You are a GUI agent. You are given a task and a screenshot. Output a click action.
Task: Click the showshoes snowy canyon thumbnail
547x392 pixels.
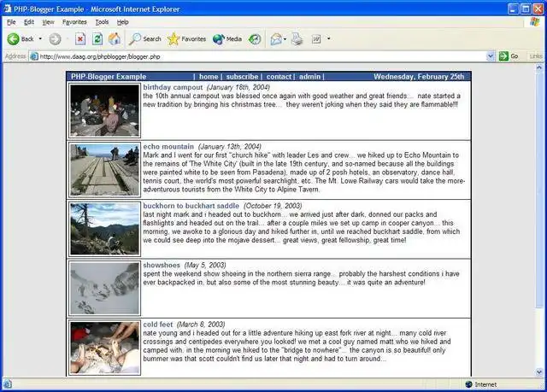[104, 289]
